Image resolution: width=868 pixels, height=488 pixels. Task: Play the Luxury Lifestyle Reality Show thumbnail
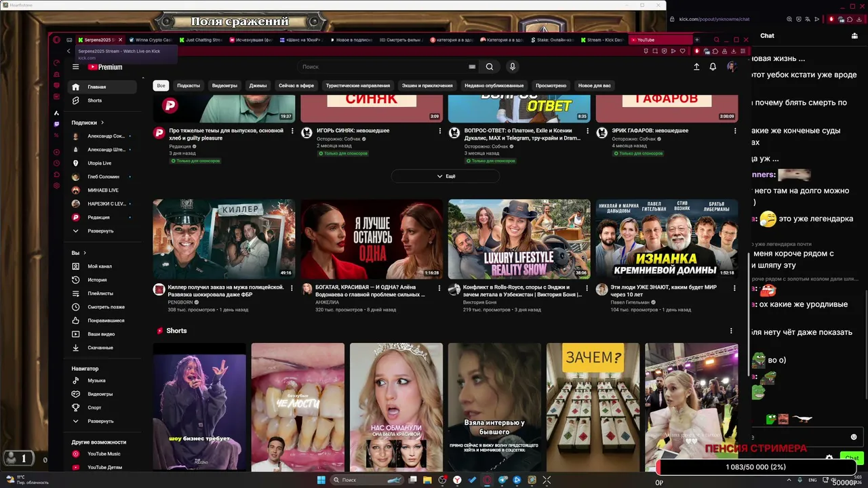tap(519, 239)
